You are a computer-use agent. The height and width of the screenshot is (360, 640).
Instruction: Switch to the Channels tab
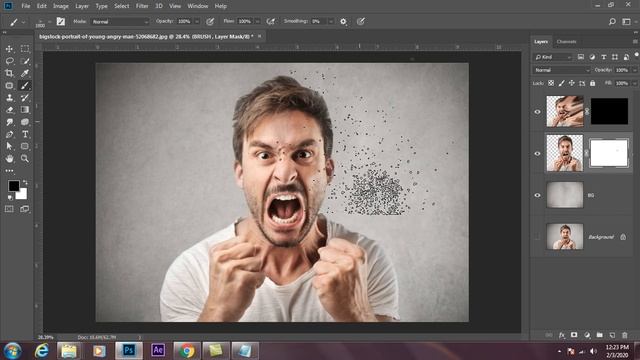pos(567,42)
